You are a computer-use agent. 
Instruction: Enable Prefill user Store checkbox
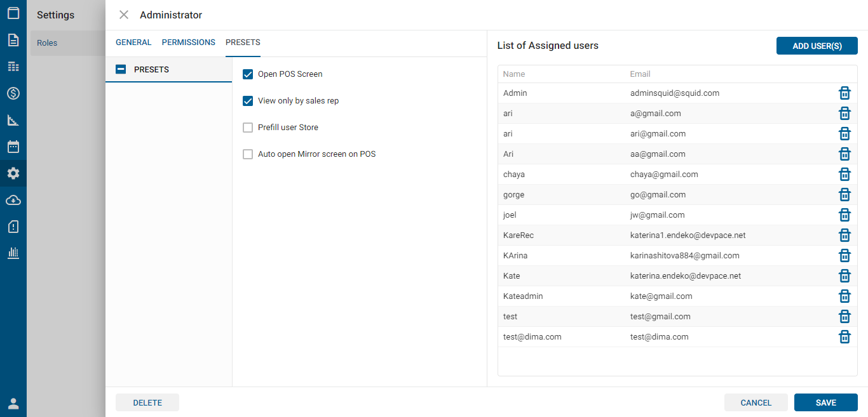pos(248,128)
